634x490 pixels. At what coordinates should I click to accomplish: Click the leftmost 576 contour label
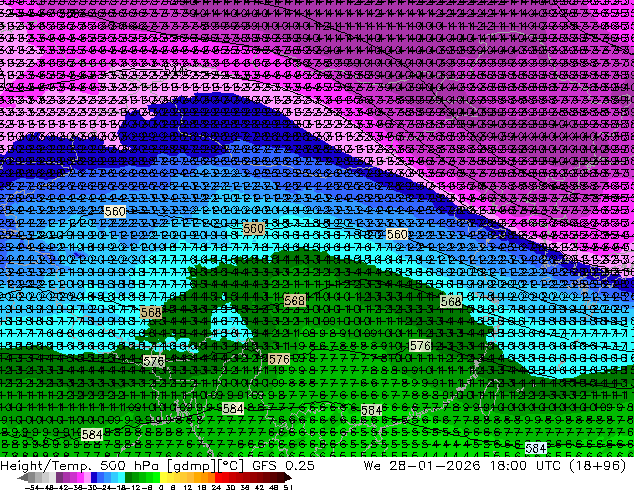coord(154,361)
